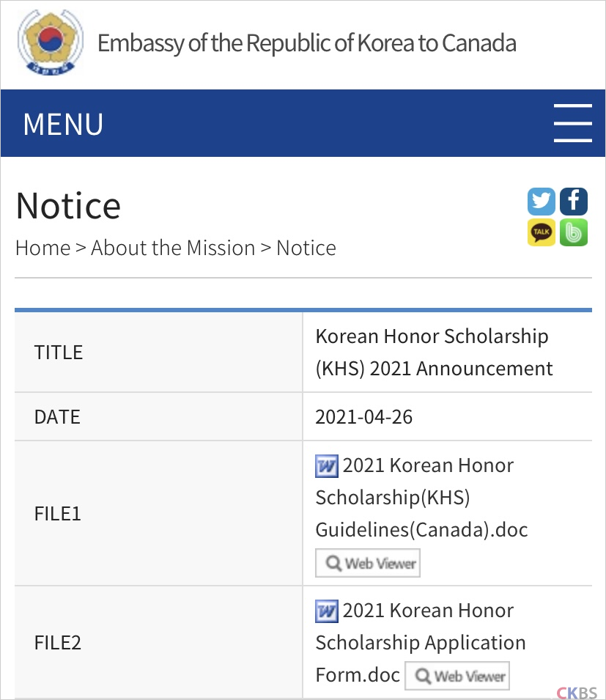Open Web Viewer for Application Form
The image size is (606, 700).
(x=457, y=676)
